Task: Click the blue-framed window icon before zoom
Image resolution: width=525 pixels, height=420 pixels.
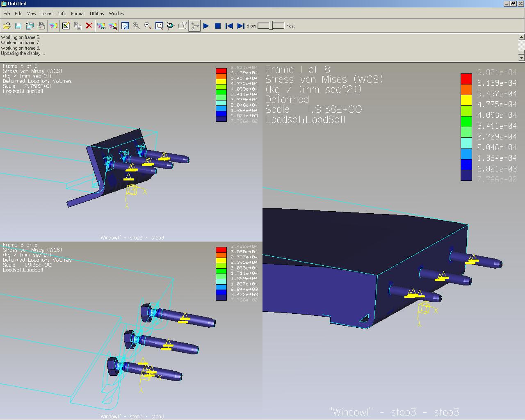Action: point(125,26)
